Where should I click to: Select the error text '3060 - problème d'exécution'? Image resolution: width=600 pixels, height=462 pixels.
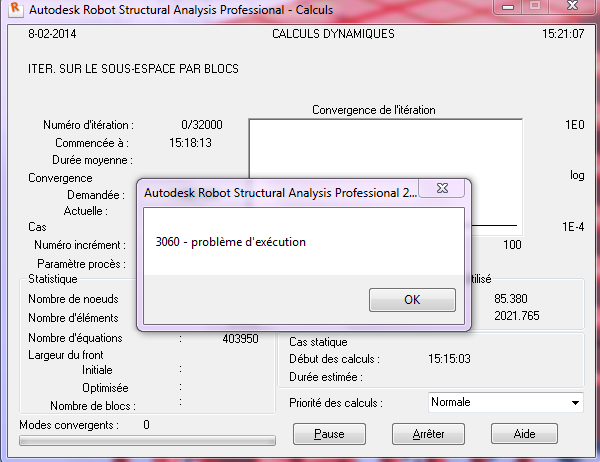point(230,242)
